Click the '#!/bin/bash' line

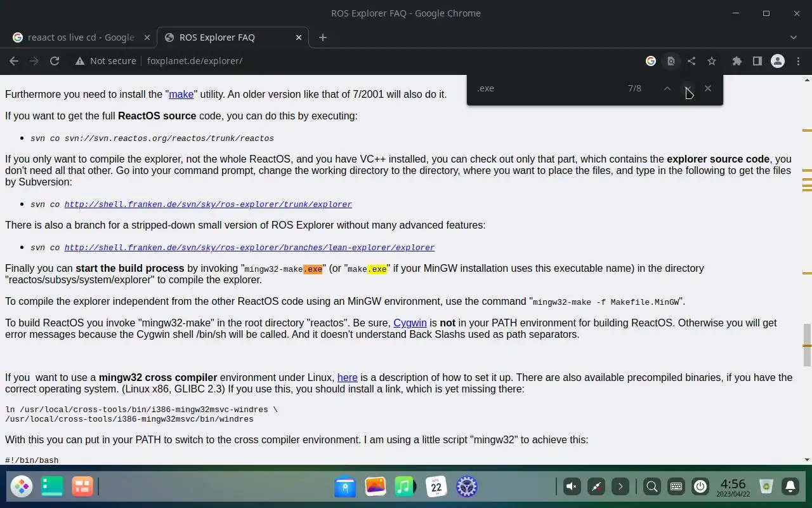[x=32, y=460]
